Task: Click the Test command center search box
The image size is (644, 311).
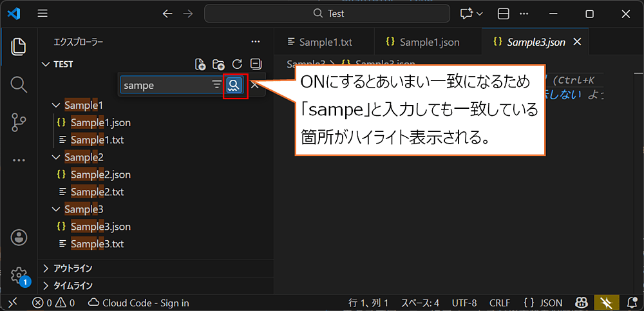Action: 327,14
